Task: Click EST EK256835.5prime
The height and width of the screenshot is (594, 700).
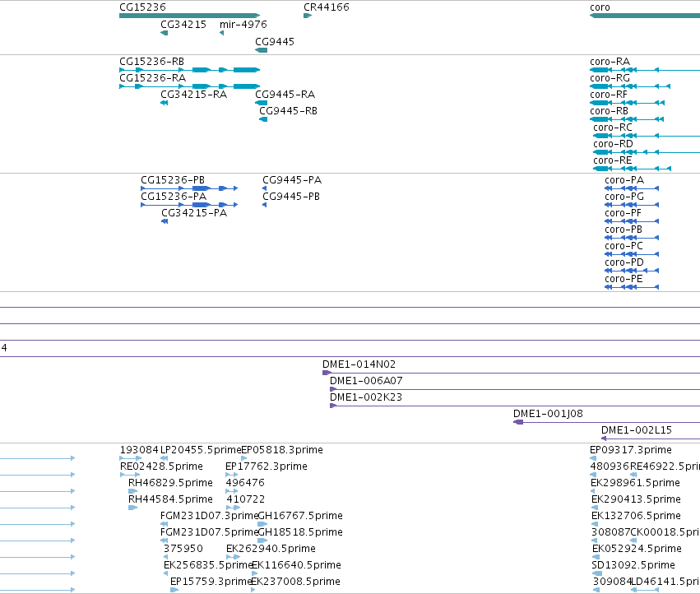Action: point(165,573)
